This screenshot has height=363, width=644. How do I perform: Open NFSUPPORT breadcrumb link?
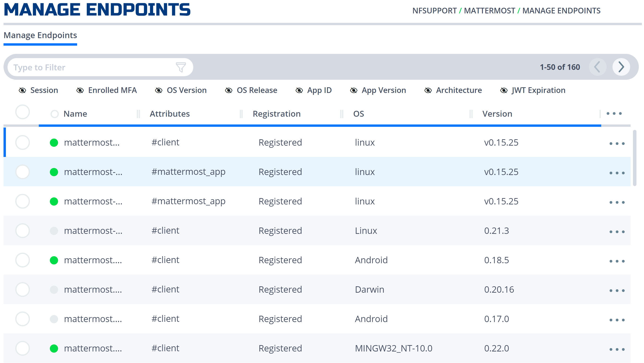coord(434,11)
